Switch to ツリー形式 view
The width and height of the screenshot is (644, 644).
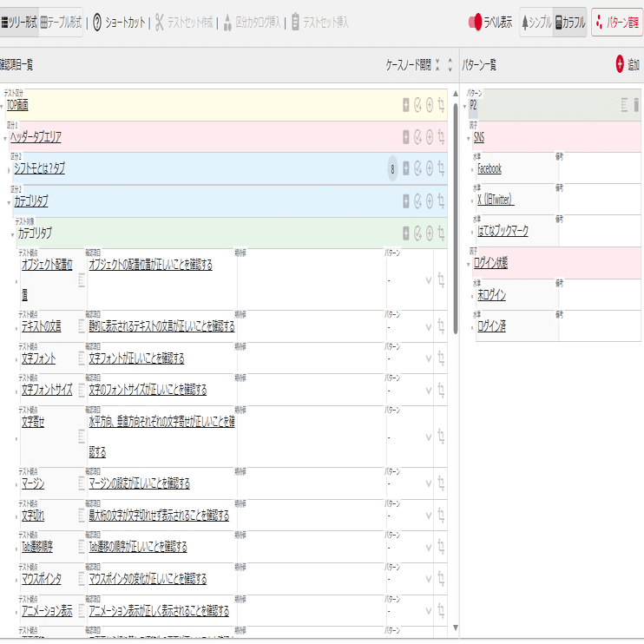19,23
